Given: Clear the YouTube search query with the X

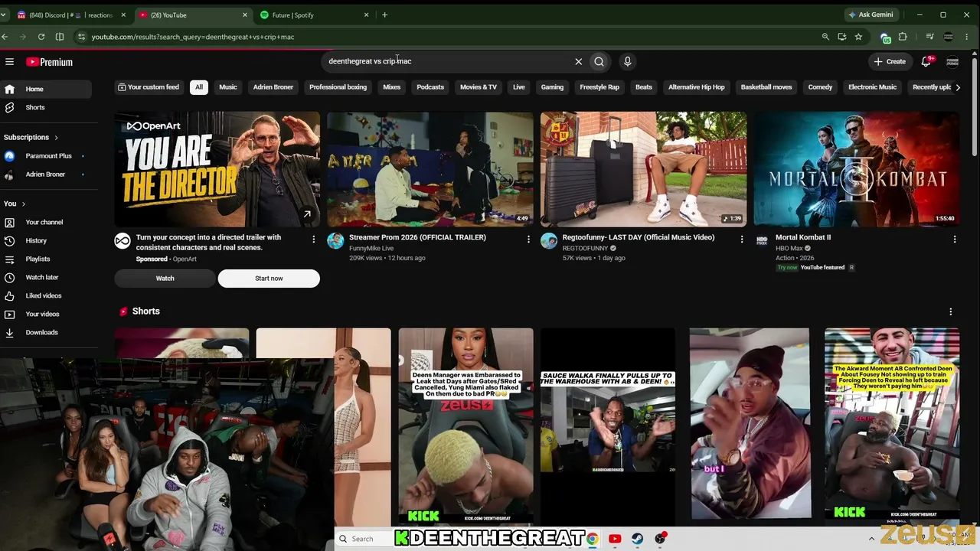Looking at the screenshot, I should pos(579,61).
